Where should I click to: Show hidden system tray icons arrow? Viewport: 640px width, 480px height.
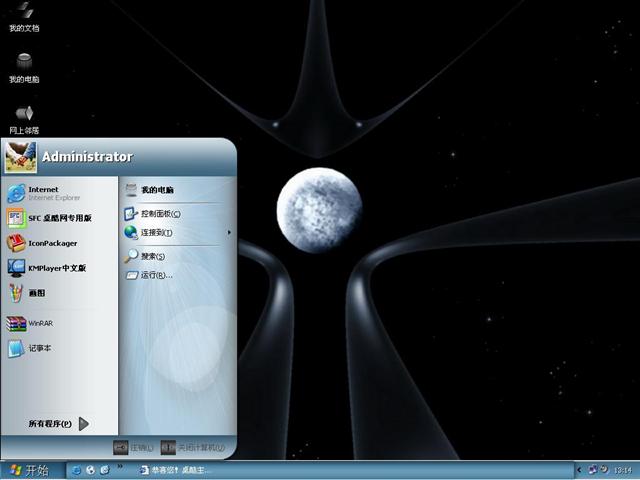coord(579,470)
